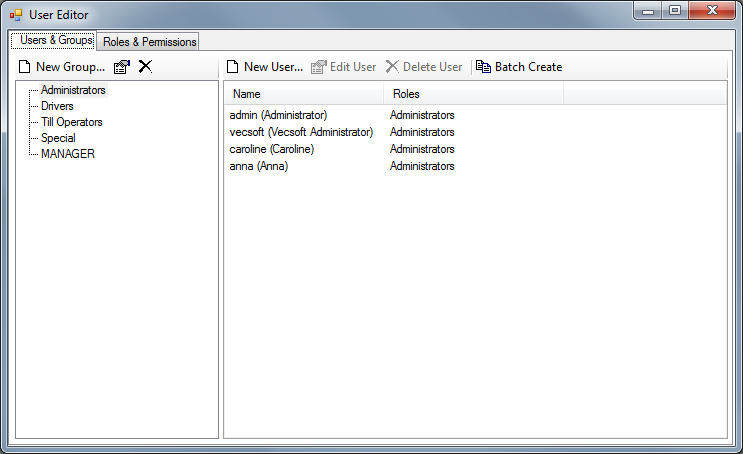Select the vecsoft (Vecsoft Administrator) user

click(x=301, y=132)
